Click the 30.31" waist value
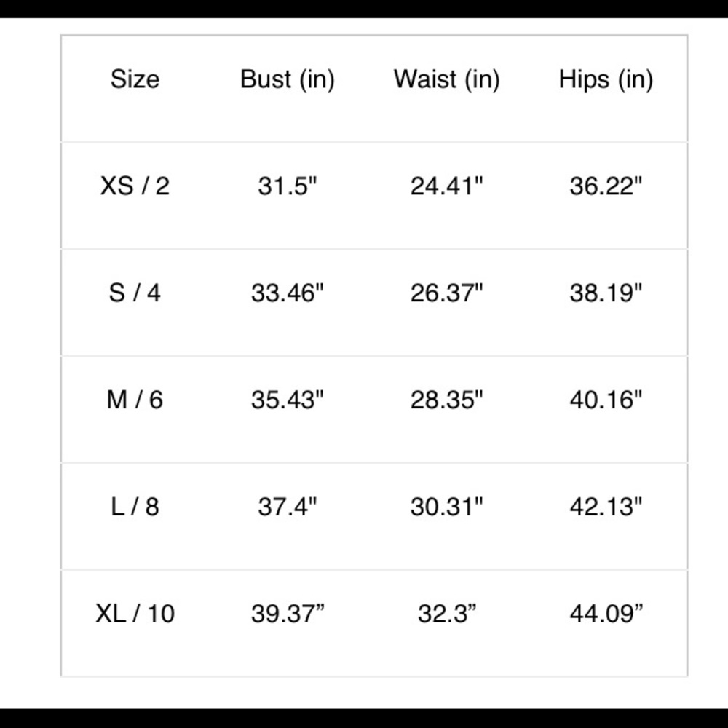Viewport: 728px width, 728px height. point(447,507)
